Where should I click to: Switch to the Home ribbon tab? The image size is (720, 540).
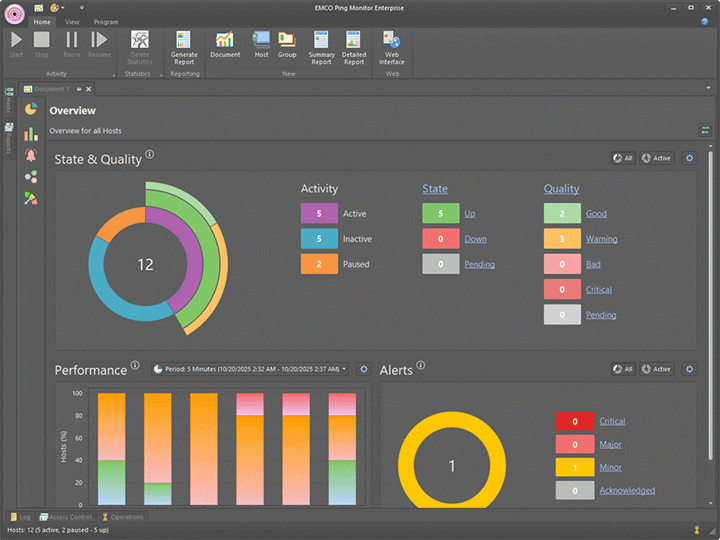click(42, 22)
